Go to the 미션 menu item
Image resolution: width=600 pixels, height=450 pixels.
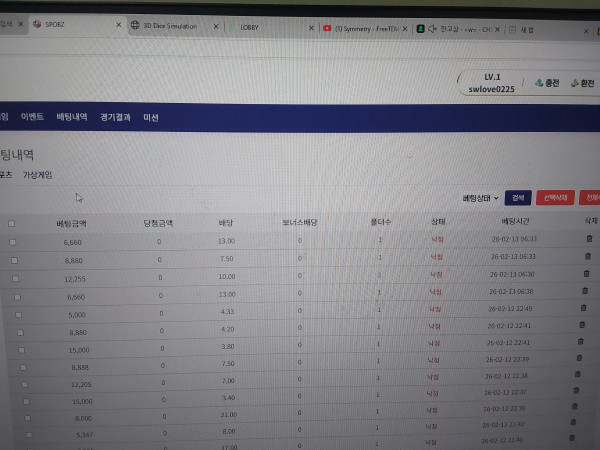151,118
